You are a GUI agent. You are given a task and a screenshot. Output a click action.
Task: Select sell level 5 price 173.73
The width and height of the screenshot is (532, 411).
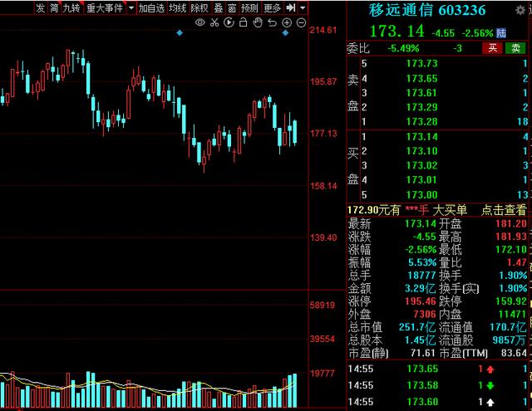click(x=421, y=63)
